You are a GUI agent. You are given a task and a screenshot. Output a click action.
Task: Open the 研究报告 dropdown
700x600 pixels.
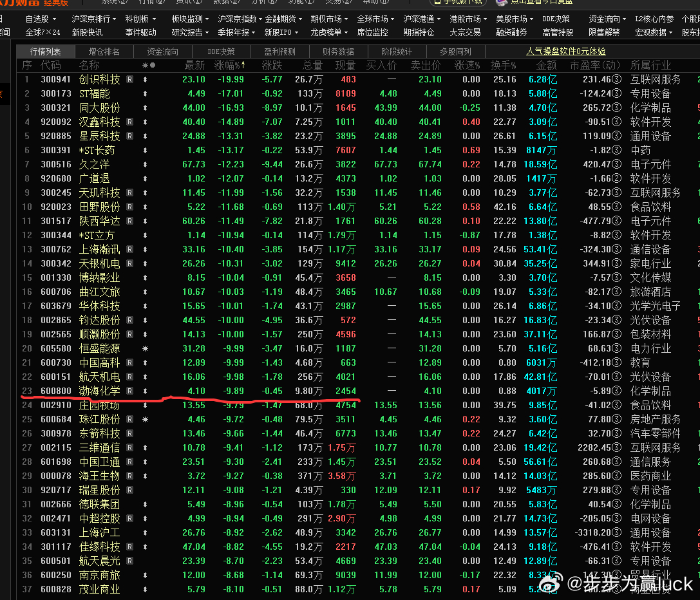coord(190,33)
